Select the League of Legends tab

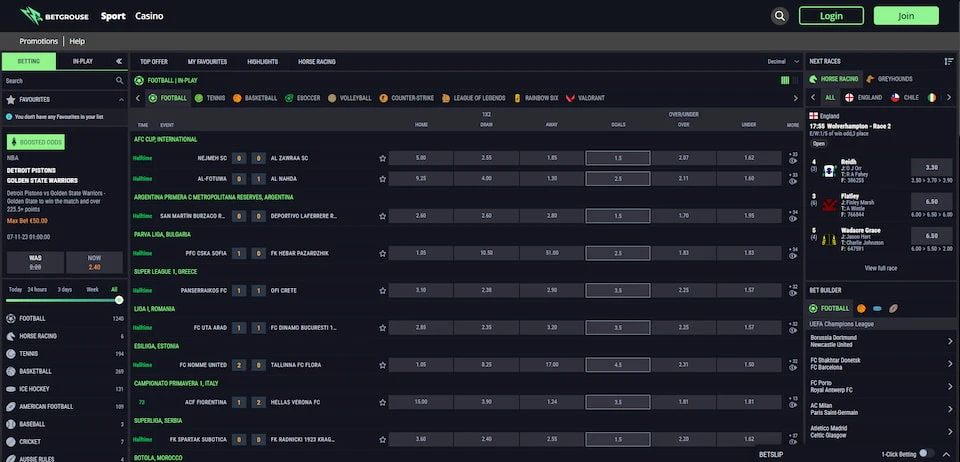pyautogui.click(x=473, y=98)
